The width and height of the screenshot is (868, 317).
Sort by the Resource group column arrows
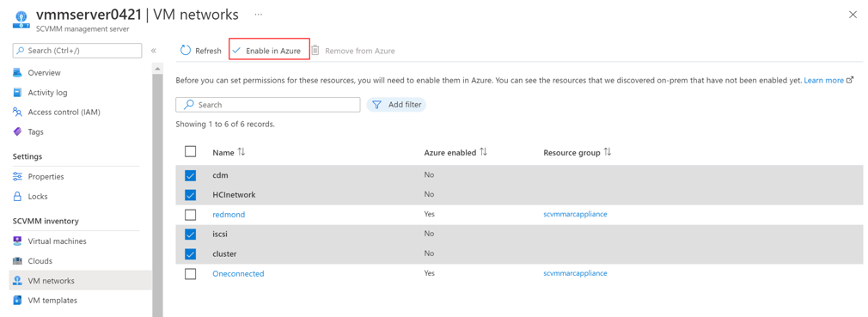coord(608,152)
